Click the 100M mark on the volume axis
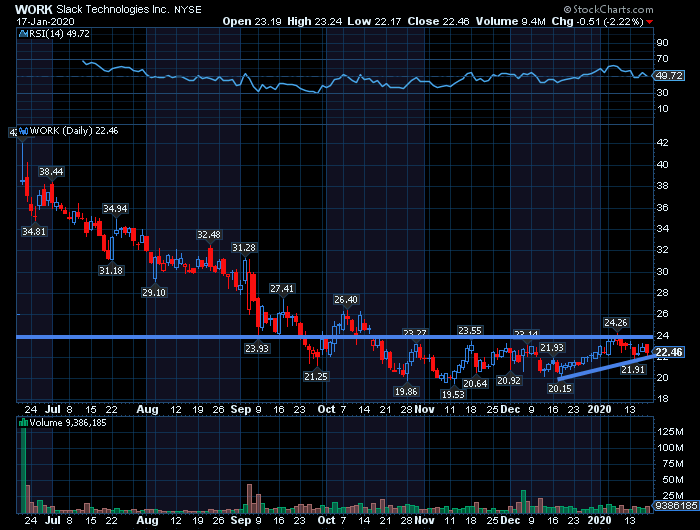The image size is (700, 530). coord(670,447)
